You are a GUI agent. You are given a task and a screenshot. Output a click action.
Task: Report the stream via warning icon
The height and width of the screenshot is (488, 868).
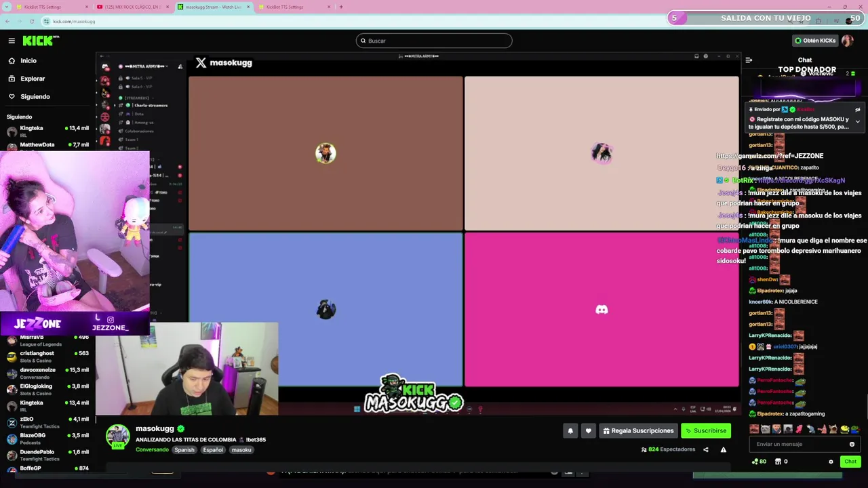[724, 449]
